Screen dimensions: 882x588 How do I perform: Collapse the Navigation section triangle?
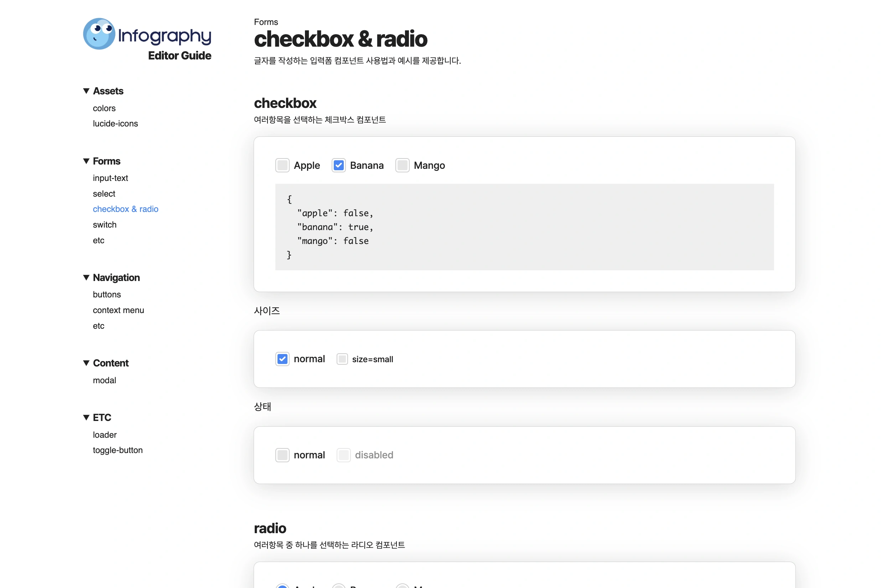(x=86, y=278)
